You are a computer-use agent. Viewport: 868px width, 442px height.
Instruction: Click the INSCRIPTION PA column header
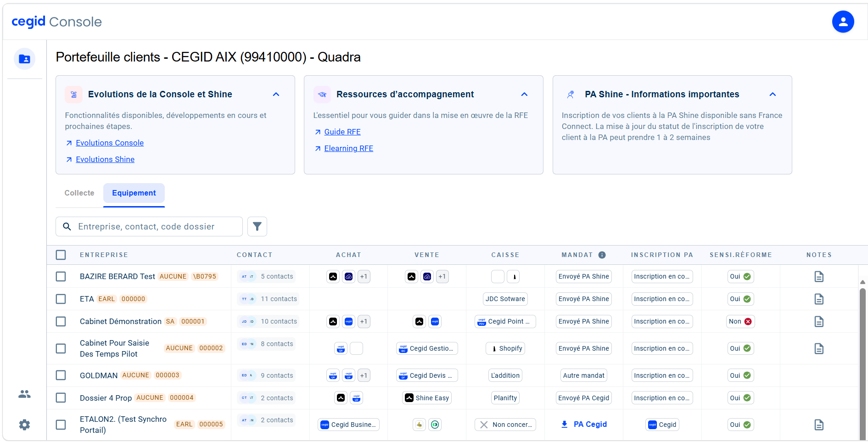[662, 255]
